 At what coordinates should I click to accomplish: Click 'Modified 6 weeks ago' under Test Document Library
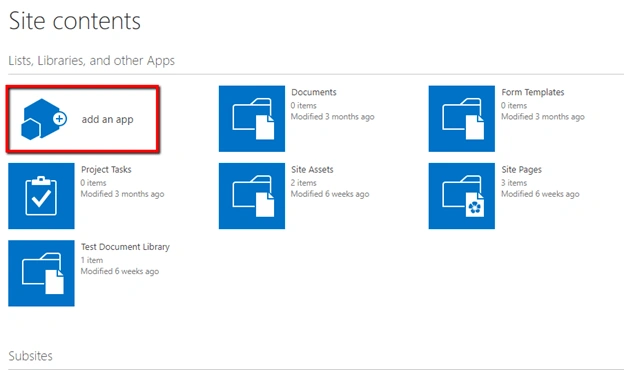click(120, 271)
